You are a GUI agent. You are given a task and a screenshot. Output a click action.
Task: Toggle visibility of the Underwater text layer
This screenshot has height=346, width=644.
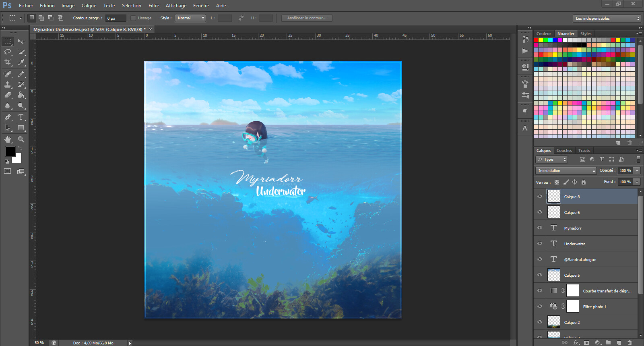pyautogui.click(x=540, y=244)
